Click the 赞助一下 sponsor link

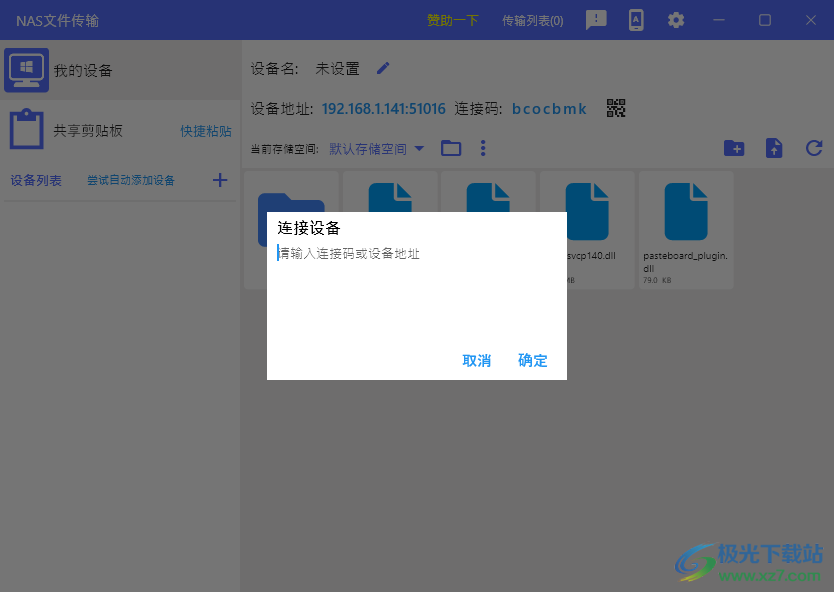coord(452,20)
